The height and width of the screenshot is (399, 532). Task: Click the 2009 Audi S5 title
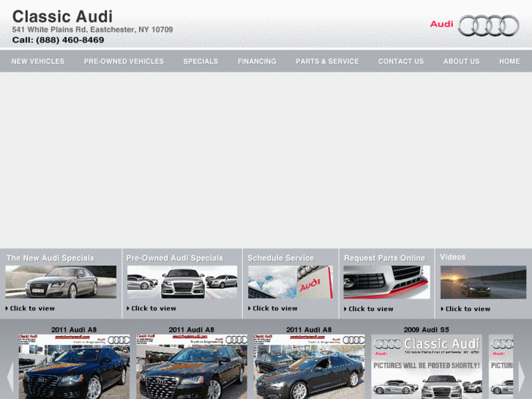426,329
